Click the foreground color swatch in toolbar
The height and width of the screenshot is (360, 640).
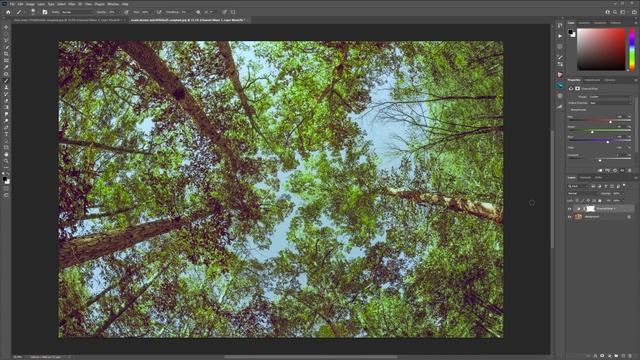click(x=4, y=179)
